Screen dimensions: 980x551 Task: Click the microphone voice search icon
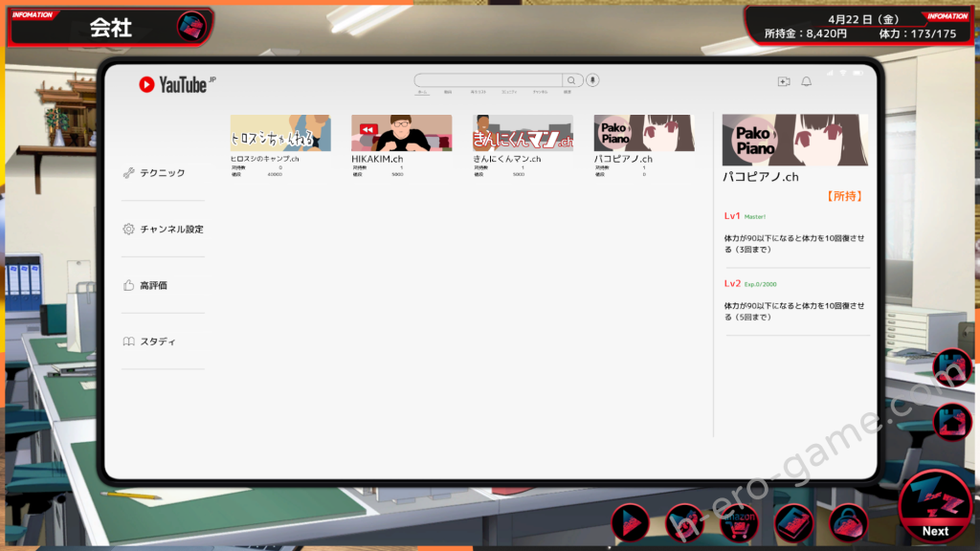pos(593,81)
